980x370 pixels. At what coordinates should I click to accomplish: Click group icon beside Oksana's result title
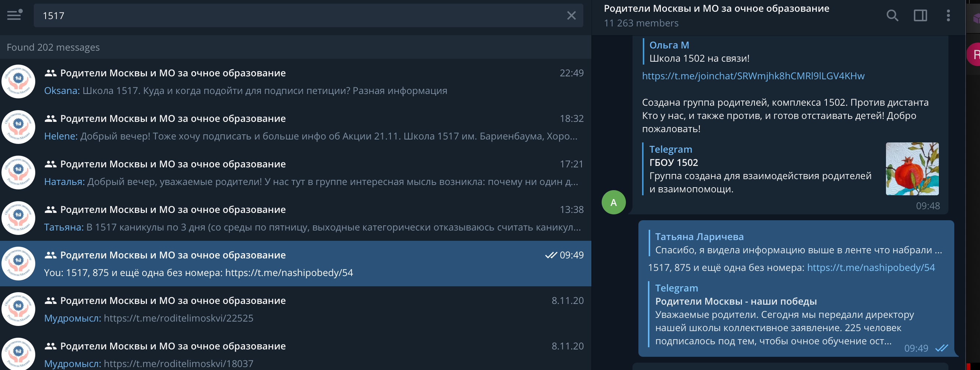pyautogui.click(x=51, y=73)
